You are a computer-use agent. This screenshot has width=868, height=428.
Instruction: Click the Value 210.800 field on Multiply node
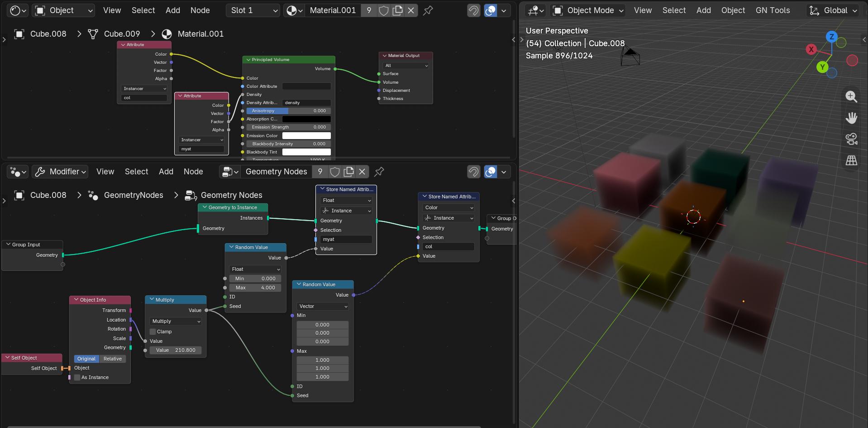(x=176, y=350)
